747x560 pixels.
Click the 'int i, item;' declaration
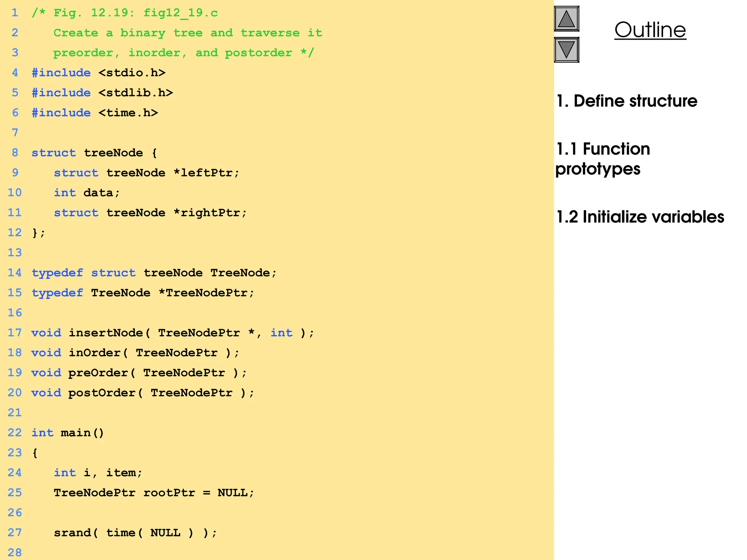tap(98, 473)
